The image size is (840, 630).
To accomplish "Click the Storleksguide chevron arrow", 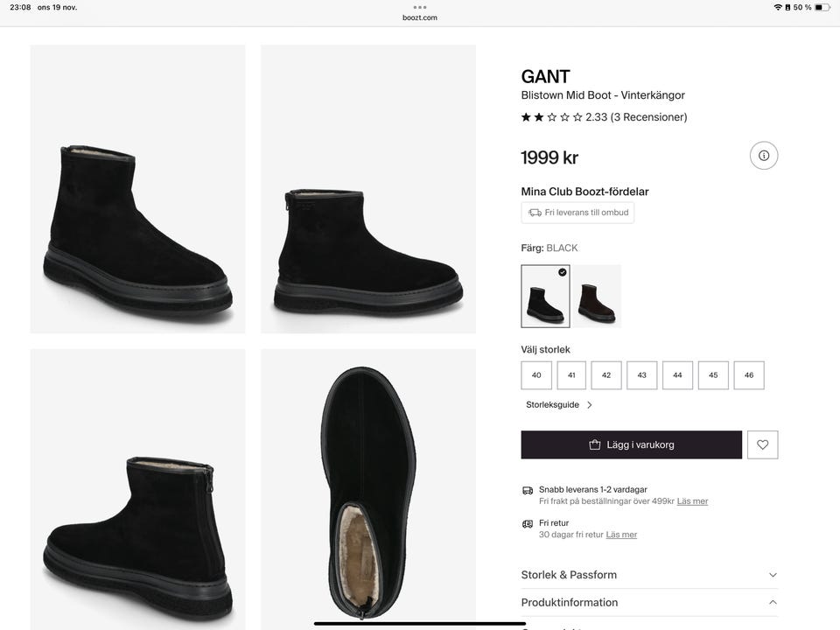I will point(590,405).
